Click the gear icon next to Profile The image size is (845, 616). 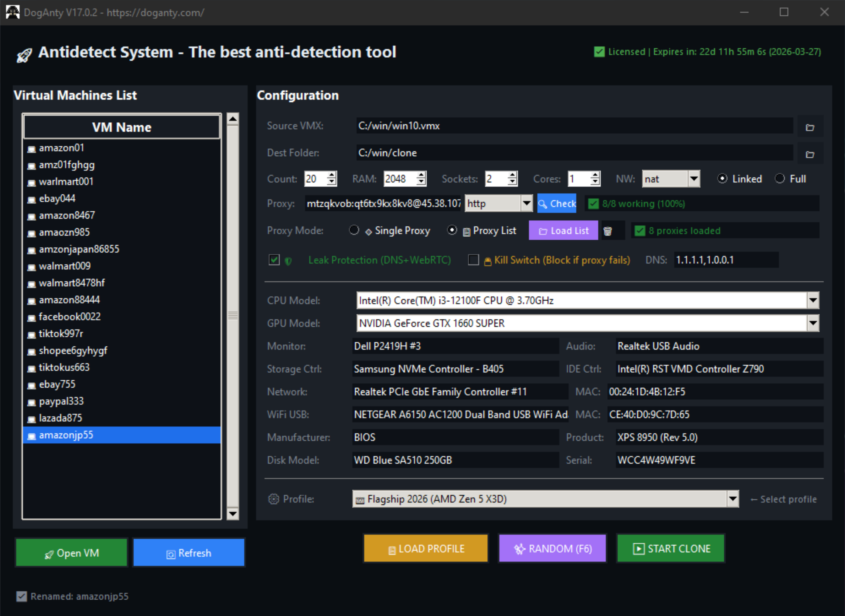(273, 499)
